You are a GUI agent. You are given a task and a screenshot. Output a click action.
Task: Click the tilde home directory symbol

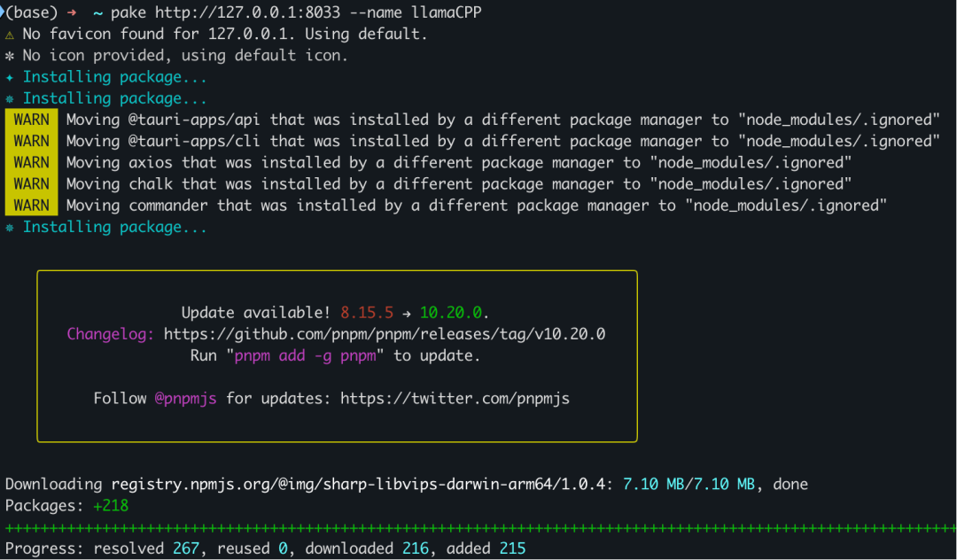click(x=97, y=12)
